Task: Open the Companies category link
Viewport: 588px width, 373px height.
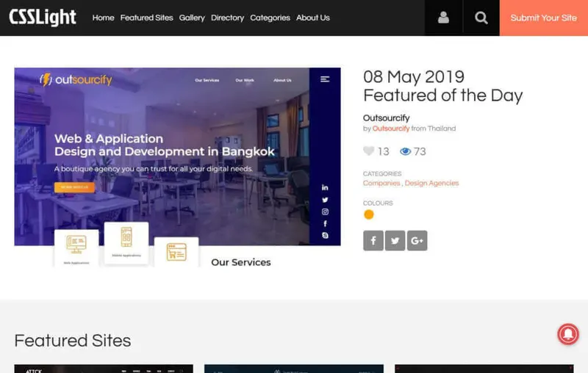Action: click(381, 183)
